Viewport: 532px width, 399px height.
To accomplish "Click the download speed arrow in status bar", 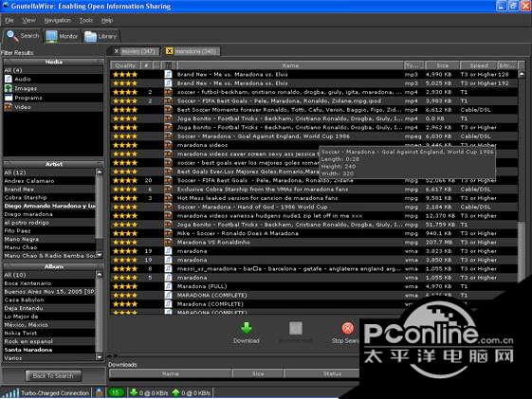I will [x=134, y=392].
